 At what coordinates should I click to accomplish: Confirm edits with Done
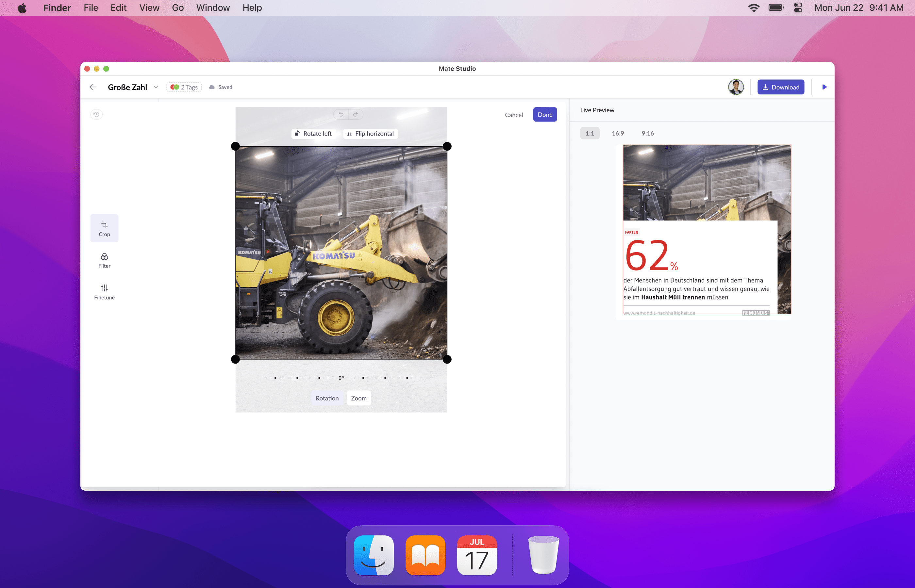point(545,115)
